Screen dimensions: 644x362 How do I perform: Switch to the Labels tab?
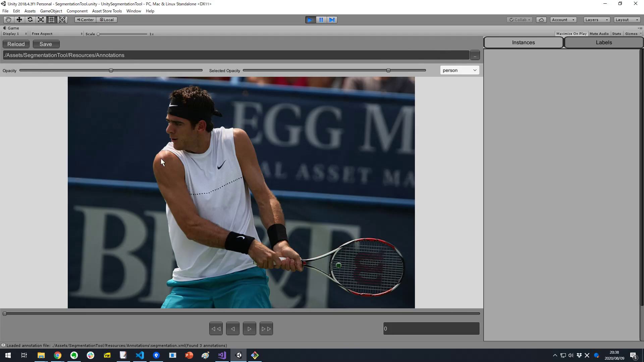point(604,43)
